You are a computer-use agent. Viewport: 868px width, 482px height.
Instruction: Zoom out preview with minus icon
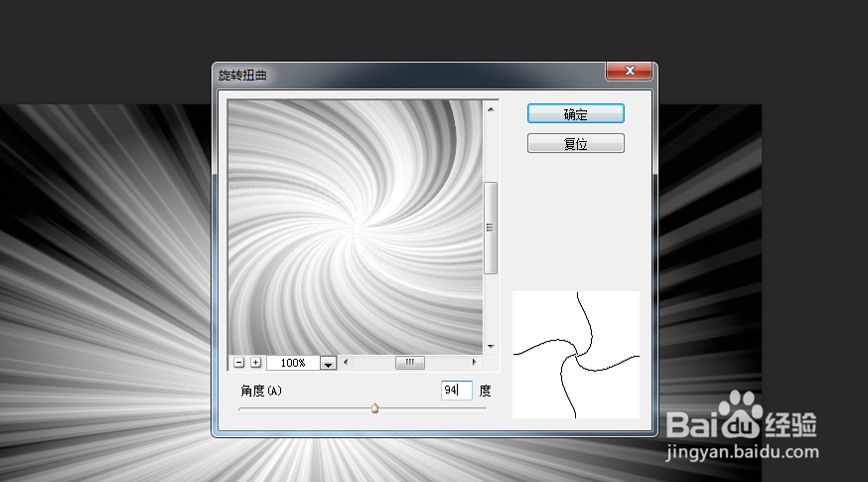(239, 363)
